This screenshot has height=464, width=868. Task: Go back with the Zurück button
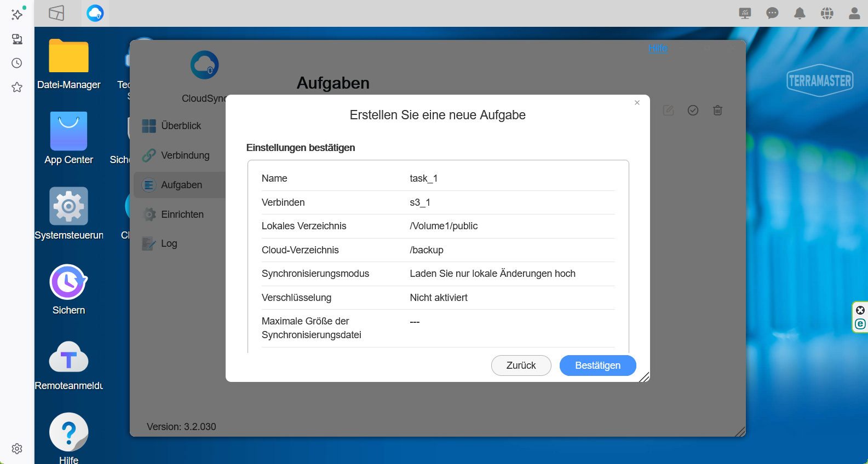coord(521,366)
